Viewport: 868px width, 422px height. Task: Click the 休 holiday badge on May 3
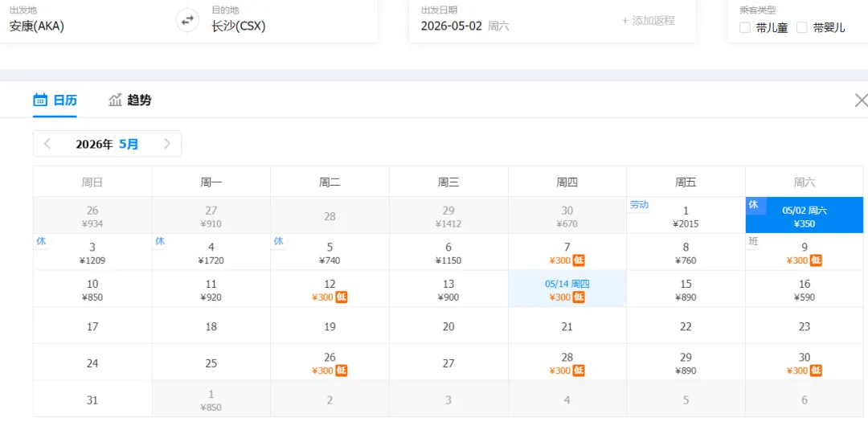pyautogui.click(x=41, y=241)
